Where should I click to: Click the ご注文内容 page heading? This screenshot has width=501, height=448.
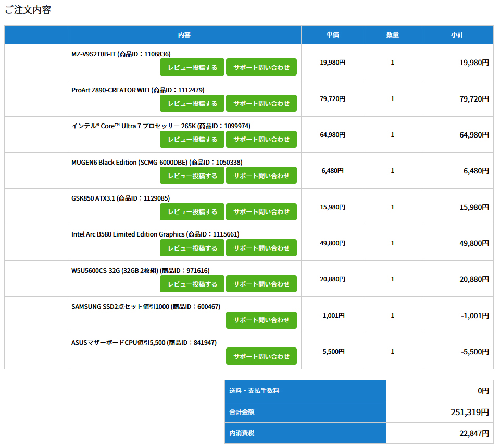point(28,10)
